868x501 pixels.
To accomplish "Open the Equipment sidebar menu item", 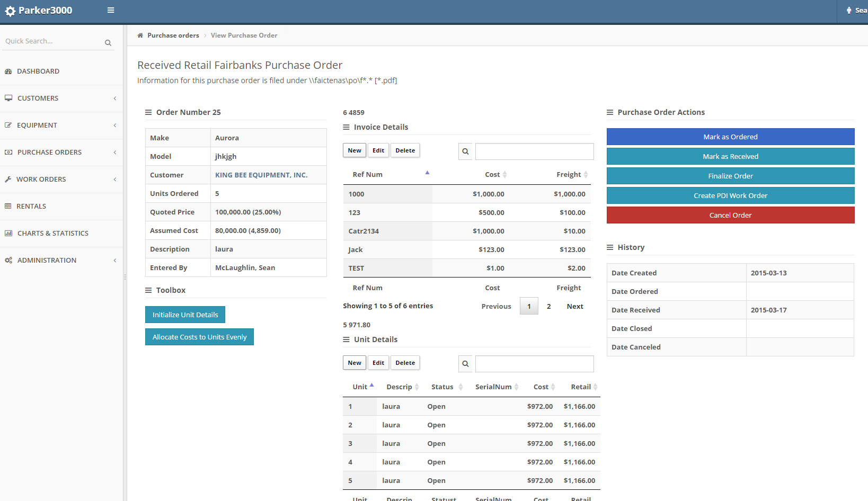I will [37, 126].
